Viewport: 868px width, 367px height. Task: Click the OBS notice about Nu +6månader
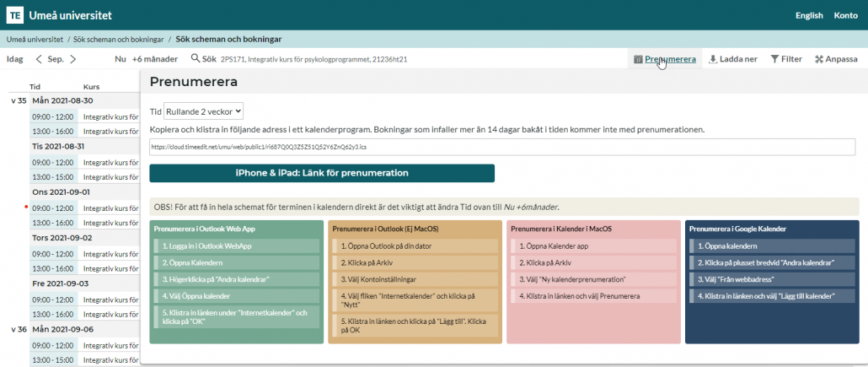coord(504,207)
